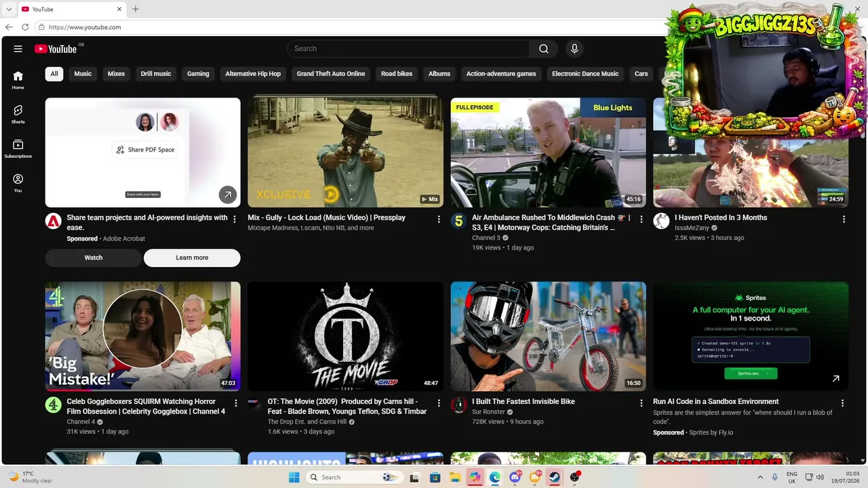Go to Home in the sidebar
Viewport: 868px width, 488px height.
pos(18,80)
